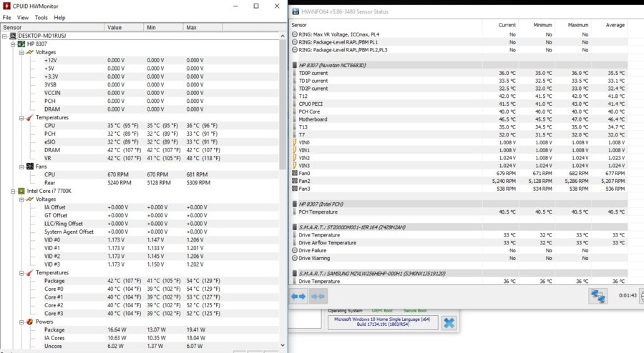The image size is (644, 353).
Task: Open the Tools menu in HWMonitor
Action: (41, 17)
